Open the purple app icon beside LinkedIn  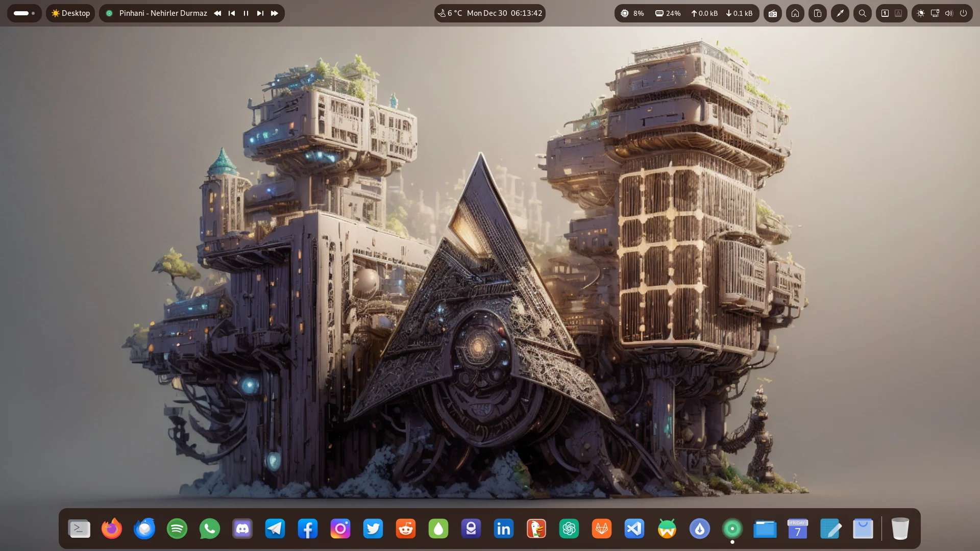click(x=471, y=529)
